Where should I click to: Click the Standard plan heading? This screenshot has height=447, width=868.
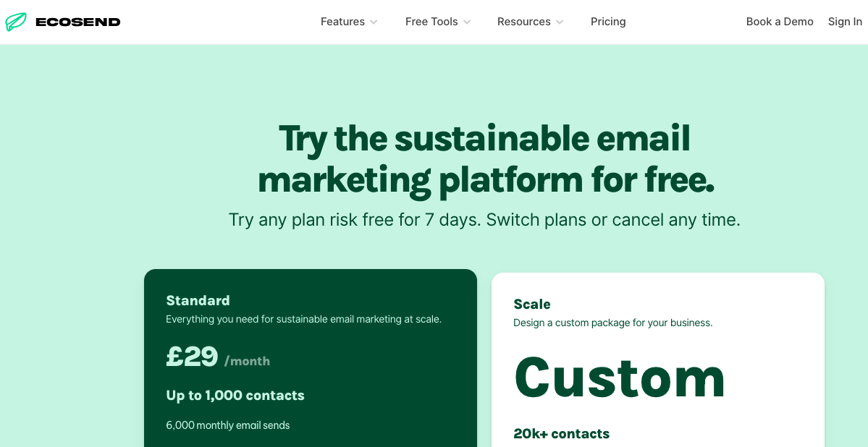tap(198, 300)
